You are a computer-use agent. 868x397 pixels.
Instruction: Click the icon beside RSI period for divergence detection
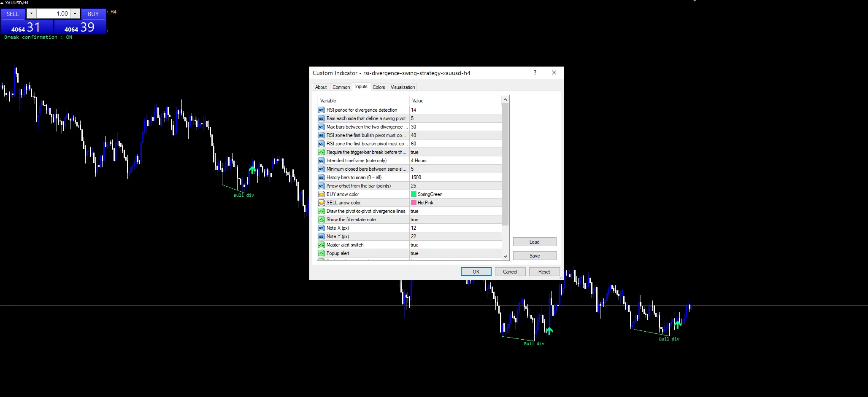[322, 110]
